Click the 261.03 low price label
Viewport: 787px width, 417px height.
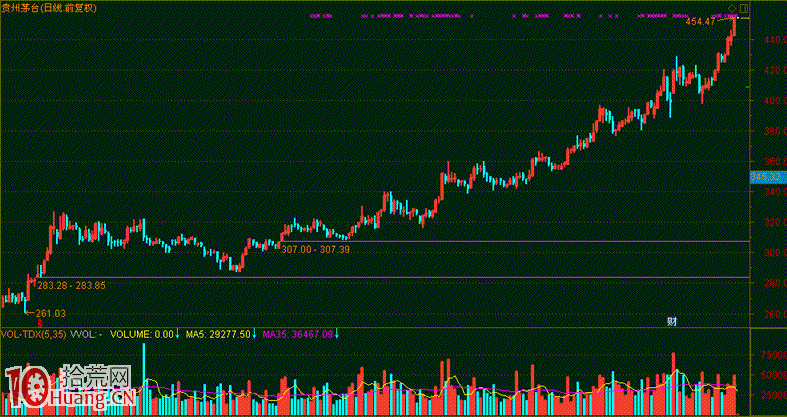51,313
